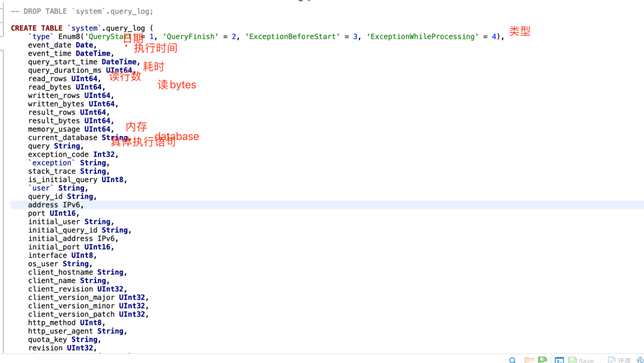Click the orange folder open icon

529,361
